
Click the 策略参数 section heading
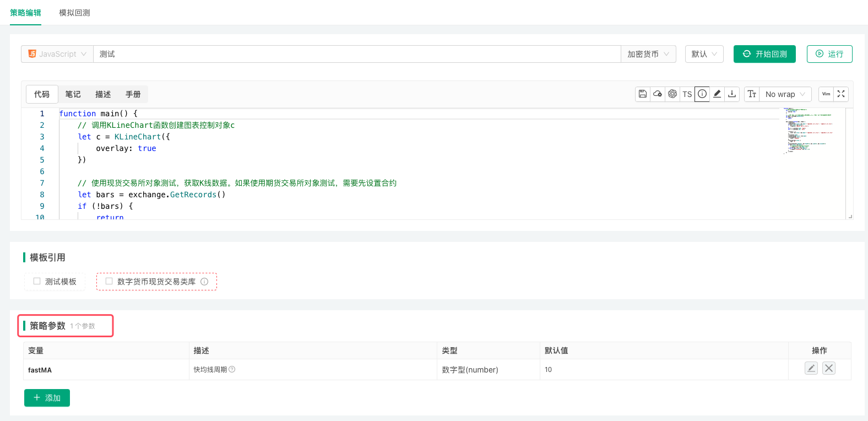pyautogui.click(x=47, y=326)
